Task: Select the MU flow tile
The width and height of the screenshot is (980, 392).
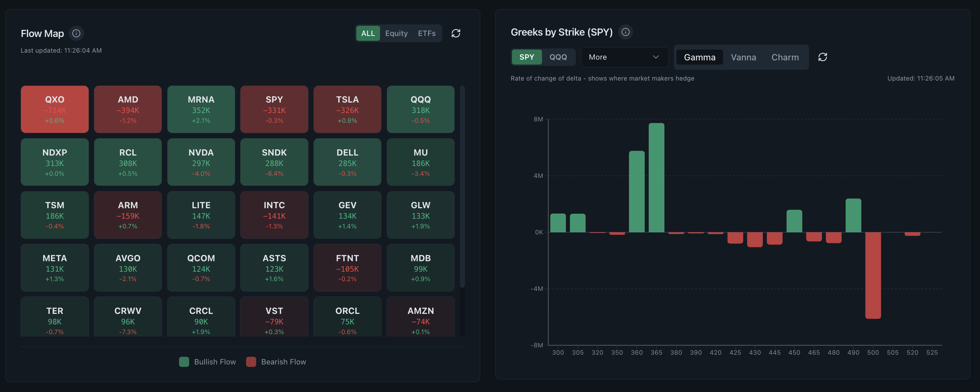Action: pos(421,162)
